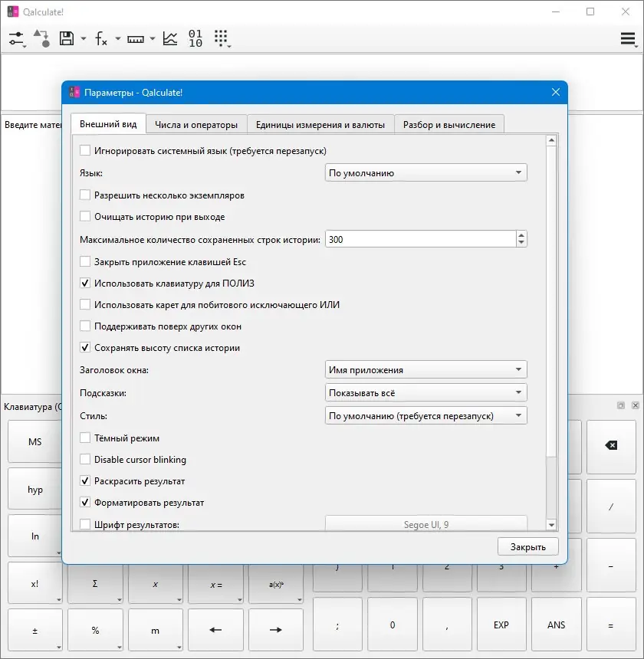Image resolution: width=644 pixels, height=659 pixels.
Task: Toggle the keypad dots grid icon
Action: pyautogui.click(x=222, y=38)
